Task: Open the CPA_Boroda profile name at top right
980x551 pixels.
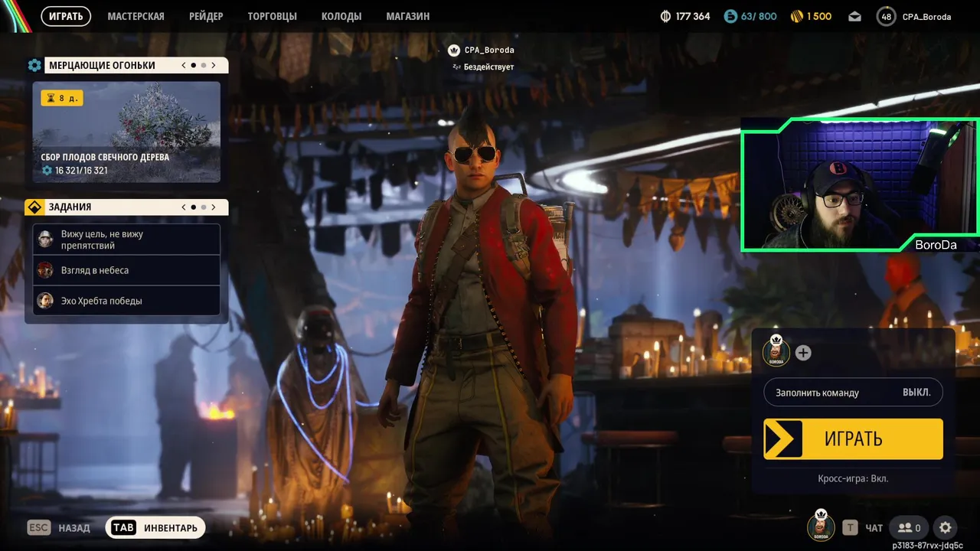Action: [926, 16]
